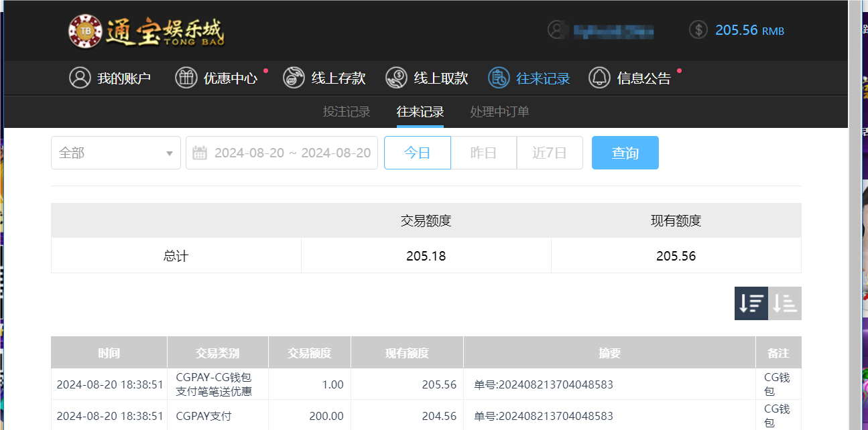This screenshot has height=430, width=868.
Task: Click the wallet dollar balance icon
Action: point(698,29)
